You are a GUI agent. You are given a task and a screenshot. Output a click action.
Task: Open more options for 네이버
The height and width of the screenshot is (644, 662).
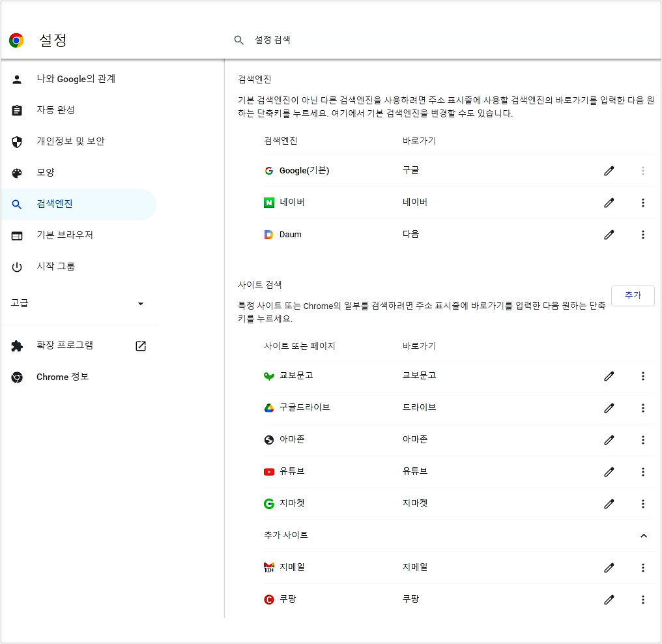(x=642, y=203)
